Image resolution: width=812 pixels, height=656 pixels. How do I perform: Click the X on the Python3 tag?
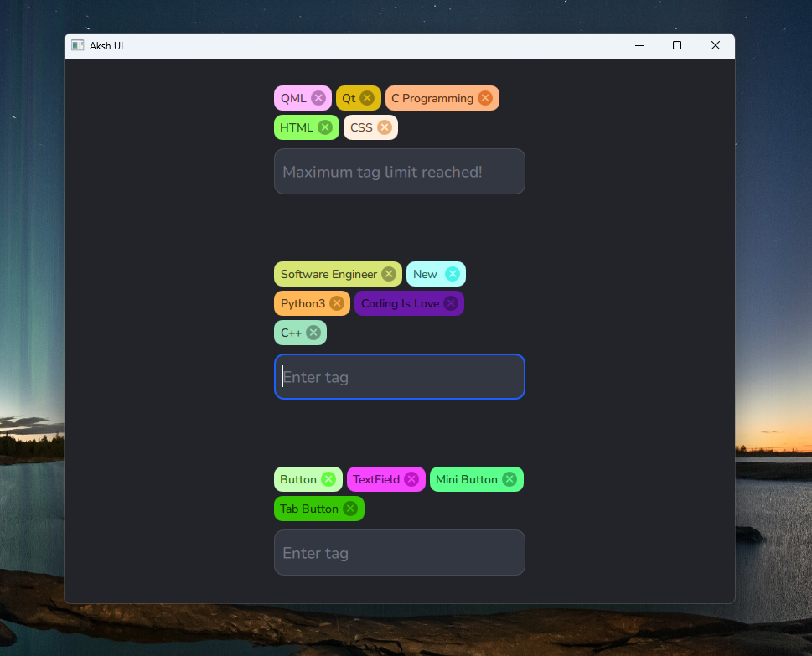[x=337, y=303]
